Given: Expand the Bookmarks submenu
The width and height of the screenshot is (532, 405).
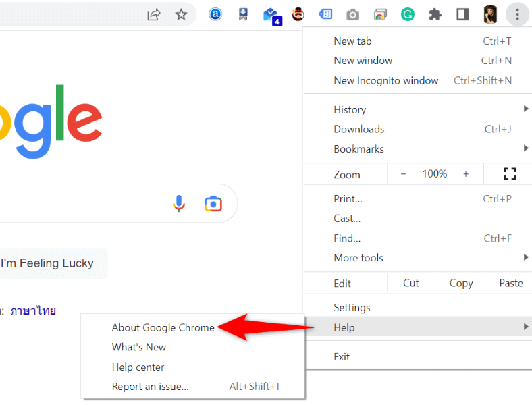Looking at the screenshot, I should coord(418,149).
